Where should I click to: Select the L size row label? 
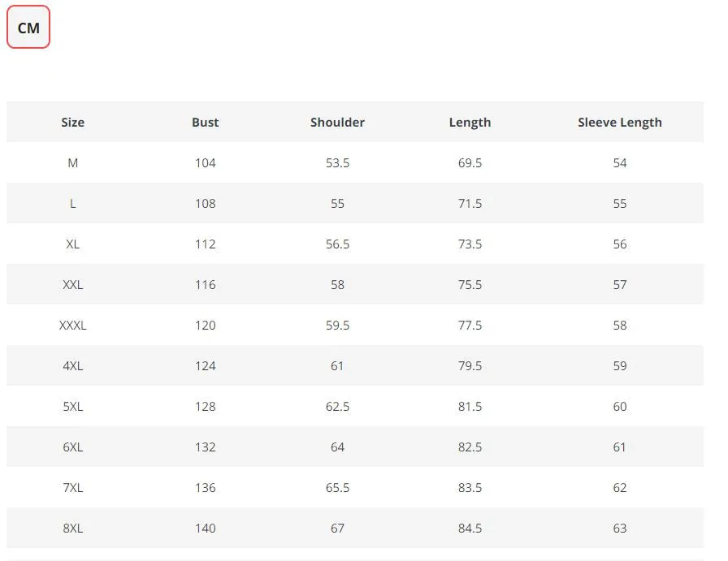[72, 204]
